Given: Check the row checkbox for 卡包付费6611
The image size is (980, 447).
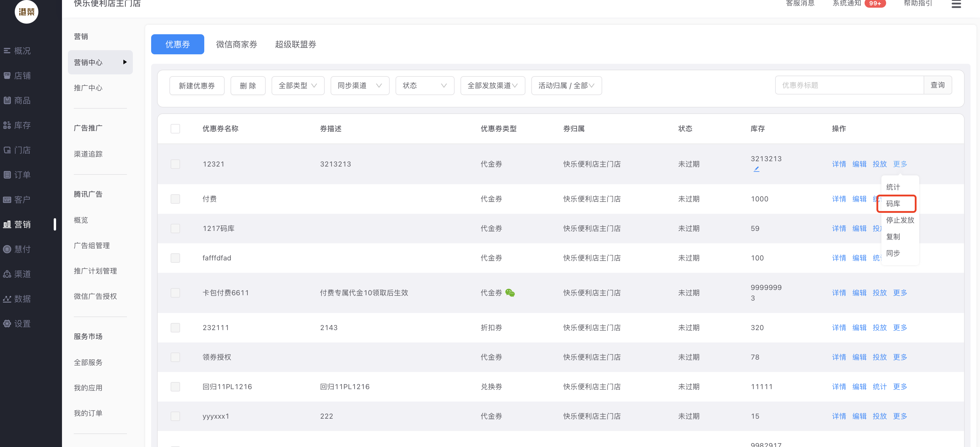Looking at the screenshot, I should pos(175,293).
